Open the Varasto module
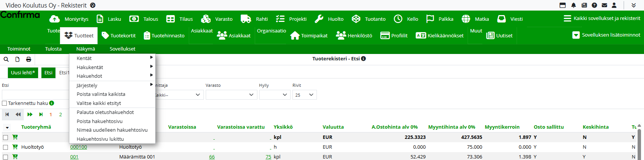 point(217,19)
